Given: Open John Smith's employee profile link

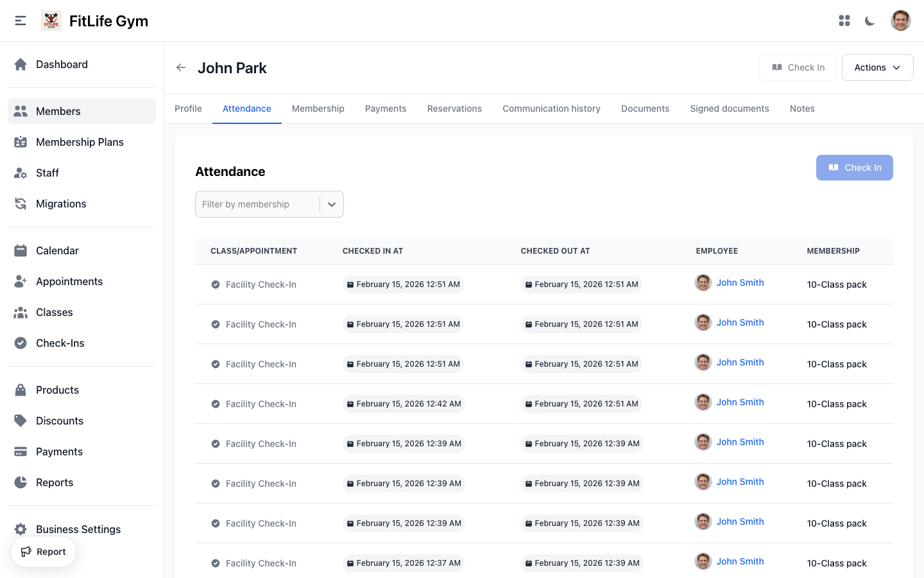Looking at the screenshot, I should 740,282.
